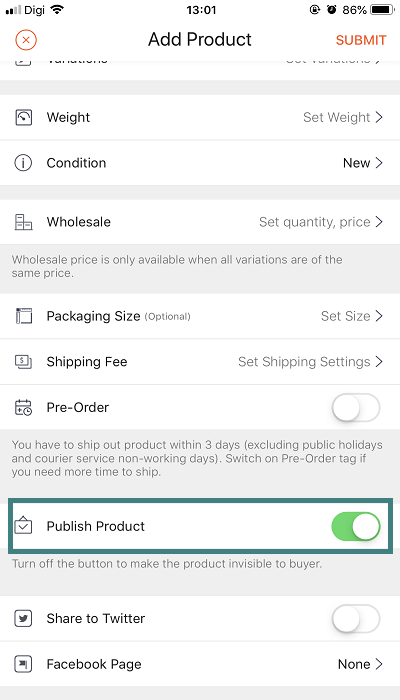Turn off the Publish Product switch
This screenshot has width=400, height=700.
click(x=356, y=526)
